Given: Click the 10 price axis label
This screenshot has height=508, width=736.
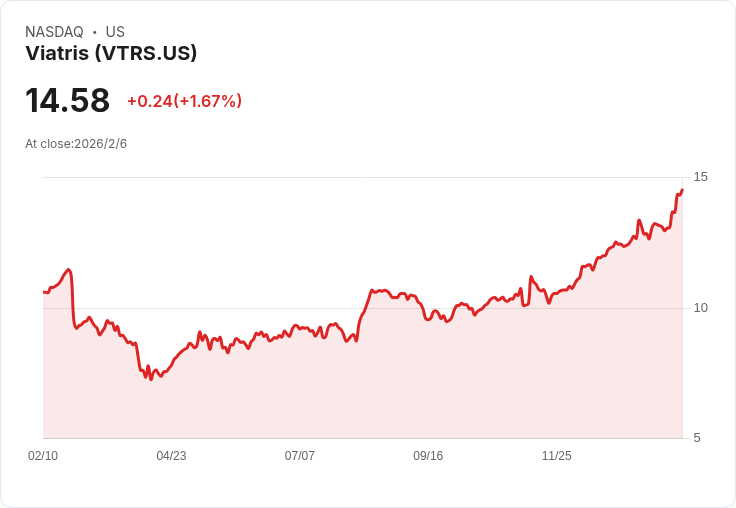Looking at the screenshot, I should point(700,308).
